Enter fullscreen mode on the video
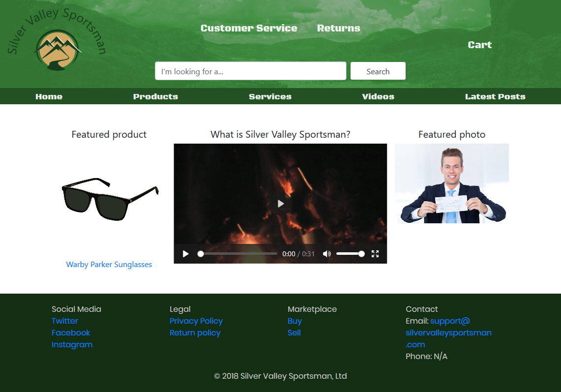 click(375, 254)
